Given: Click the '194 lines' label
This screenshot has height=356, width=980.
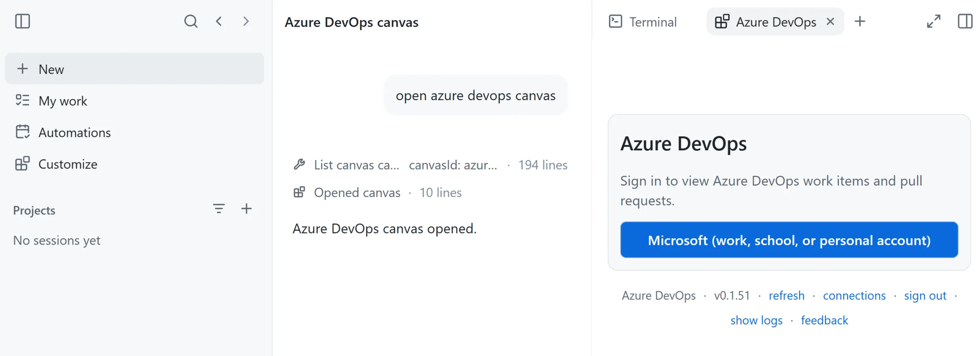Looking at the screenshot, I should coord(543,165).
